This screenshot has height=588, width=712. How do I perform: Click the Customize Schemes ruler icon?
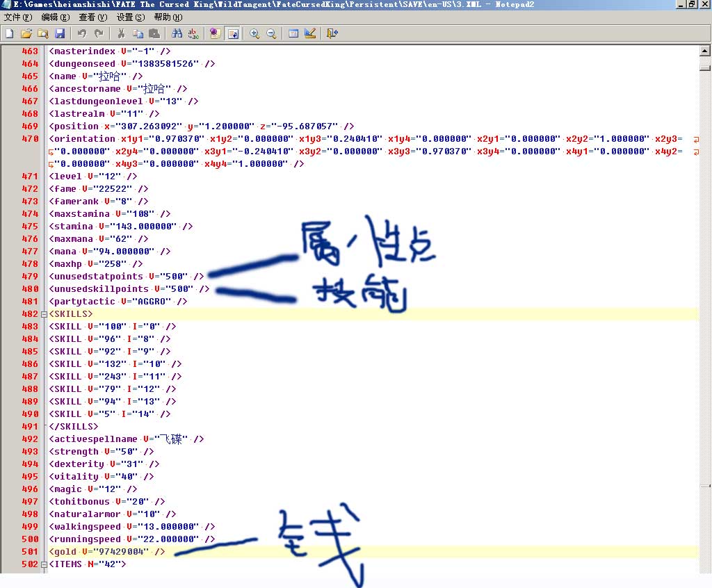coord(310,33)
